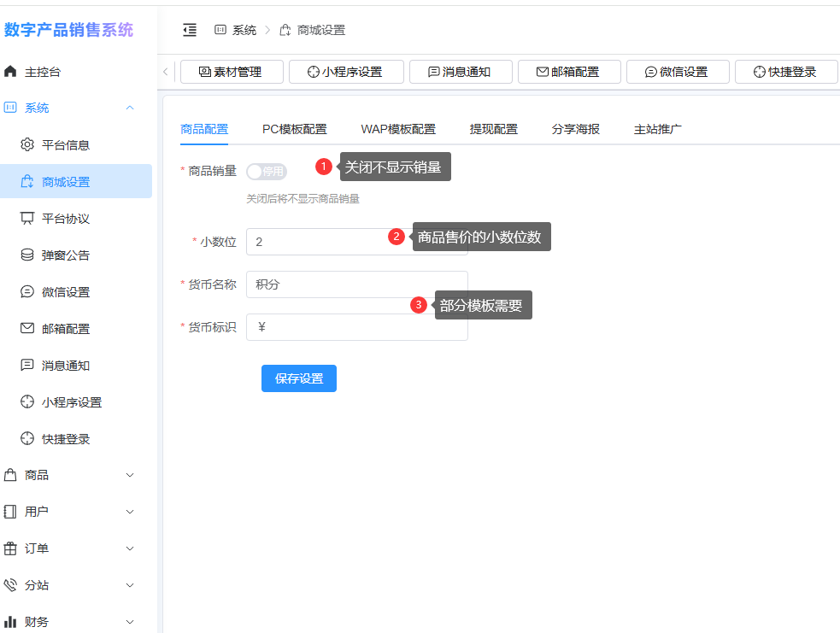Toggle the 商品销量 switch
Screen dimensions: 840x633
[266, 172]
